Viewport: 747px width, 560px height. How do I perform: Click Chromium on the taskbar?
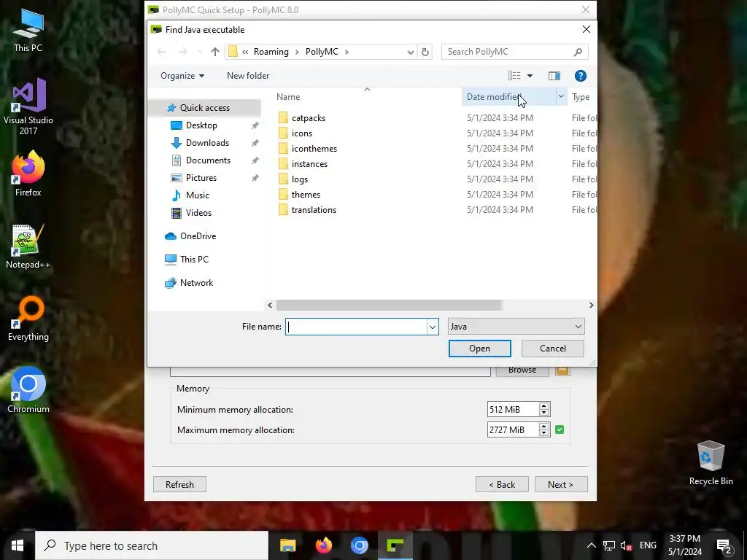[360, 545]
